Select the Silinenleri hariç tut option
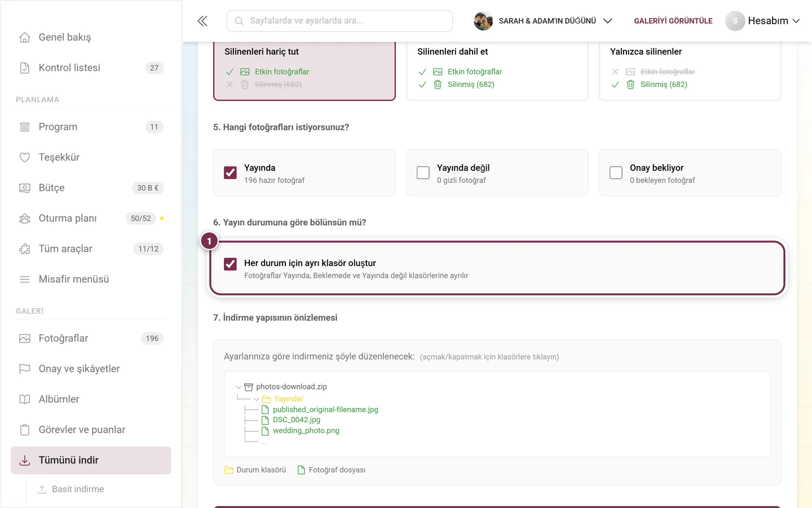812x508 pixels. [304, 71]
